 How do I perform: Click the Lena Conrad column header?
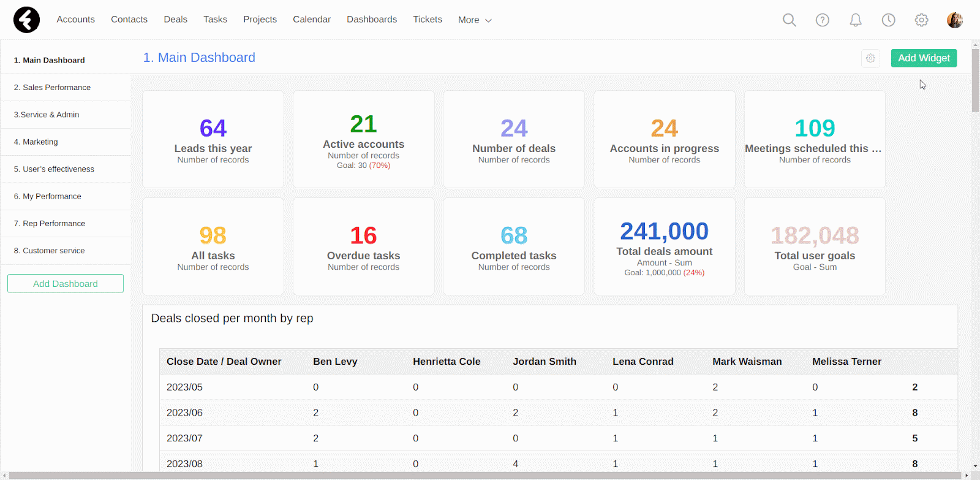point(643,362)
